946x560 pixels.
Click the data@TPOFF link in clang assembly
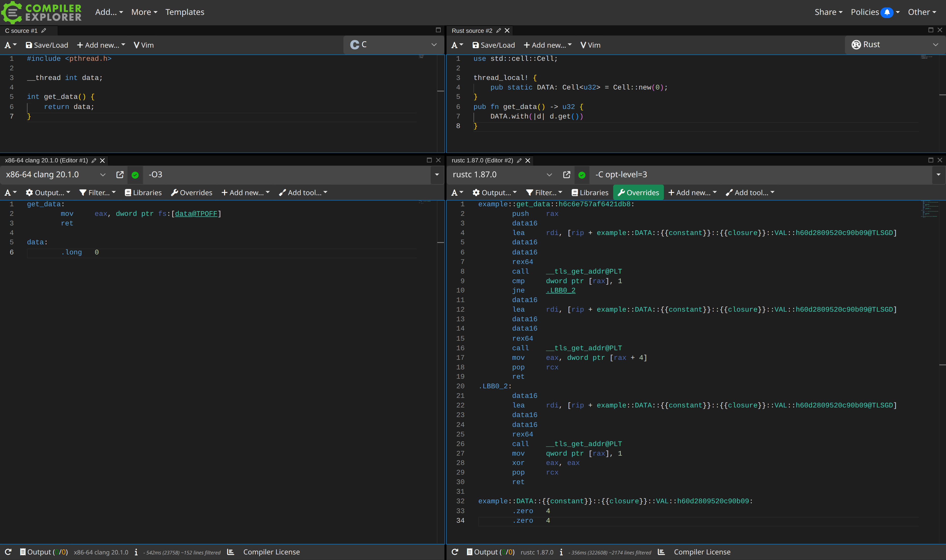196,214
